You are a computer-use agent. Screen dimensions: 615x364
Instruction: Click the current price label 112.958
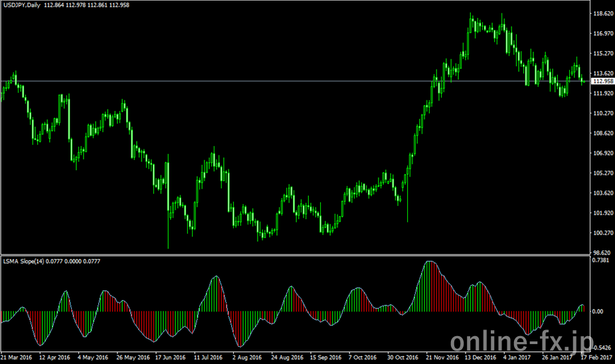pos(603,81)
